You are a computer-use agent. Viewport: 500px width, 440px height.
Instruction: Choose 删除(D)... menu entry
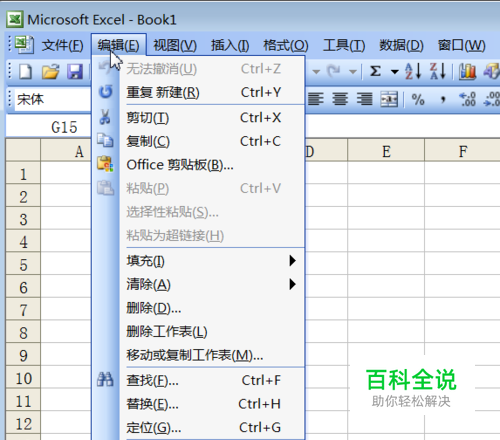pyautogui.click(x=199, y=308)
